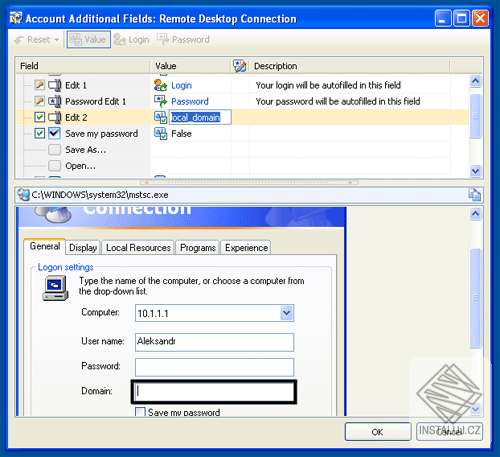500x457 pixels.
Task: Click the blue Login value link
Action: [x=181, y=86]
